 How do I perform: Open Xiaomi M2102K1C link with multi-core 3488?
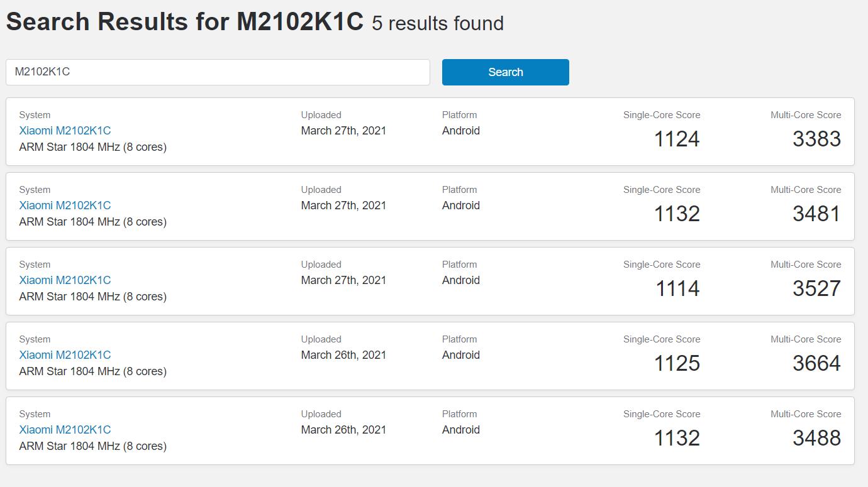click(x=65, y=430)
